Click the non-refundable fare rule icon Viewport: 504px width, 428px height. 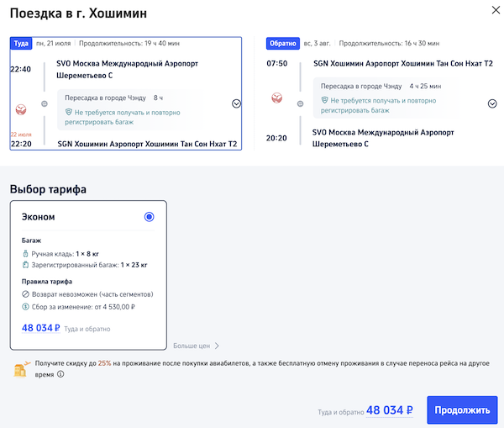26,294
